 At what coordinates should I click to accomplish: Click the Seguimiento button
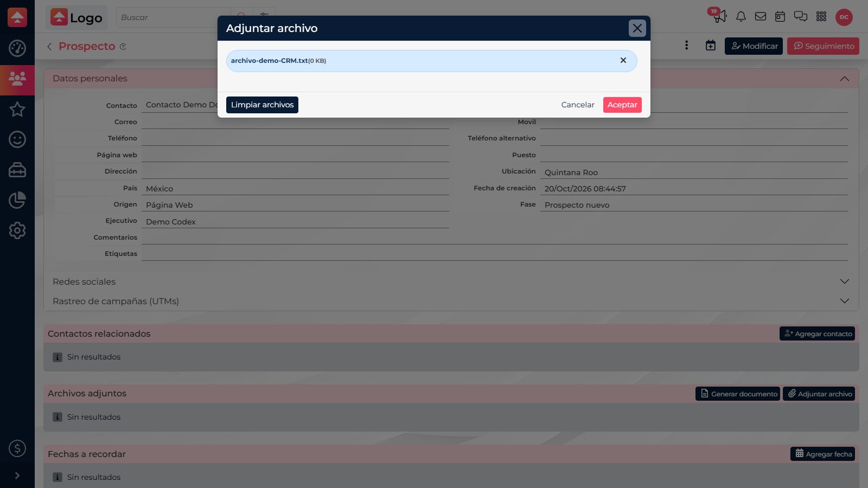[x=823, y=46]
